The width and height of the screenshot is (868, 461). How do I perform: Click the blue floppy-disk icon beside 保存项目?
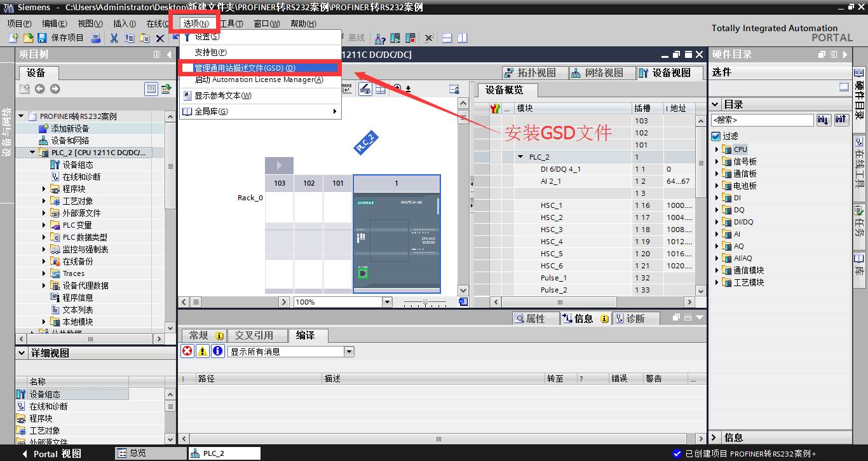pos(41,38)
